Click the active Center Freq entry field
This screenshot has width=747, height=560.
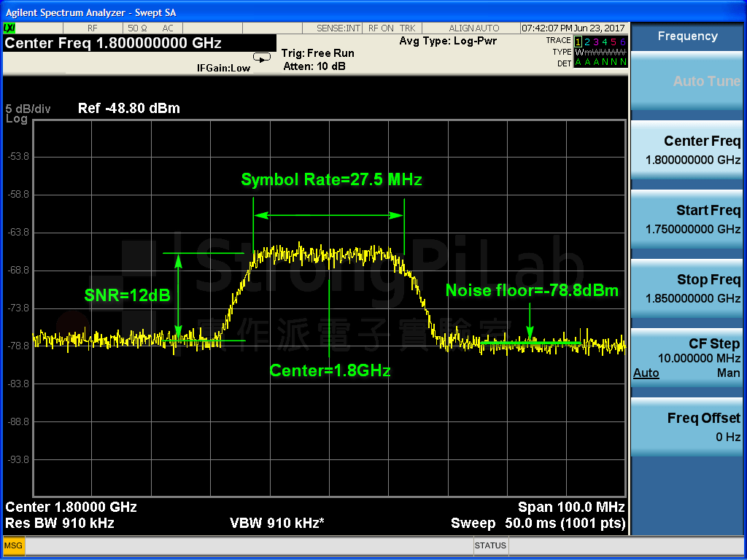click(139, 43)
